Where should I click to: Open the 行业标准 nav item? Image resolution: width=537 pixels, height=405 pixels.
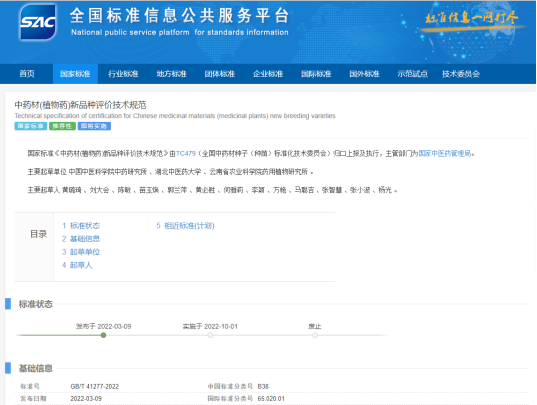[x=123, y=74]
